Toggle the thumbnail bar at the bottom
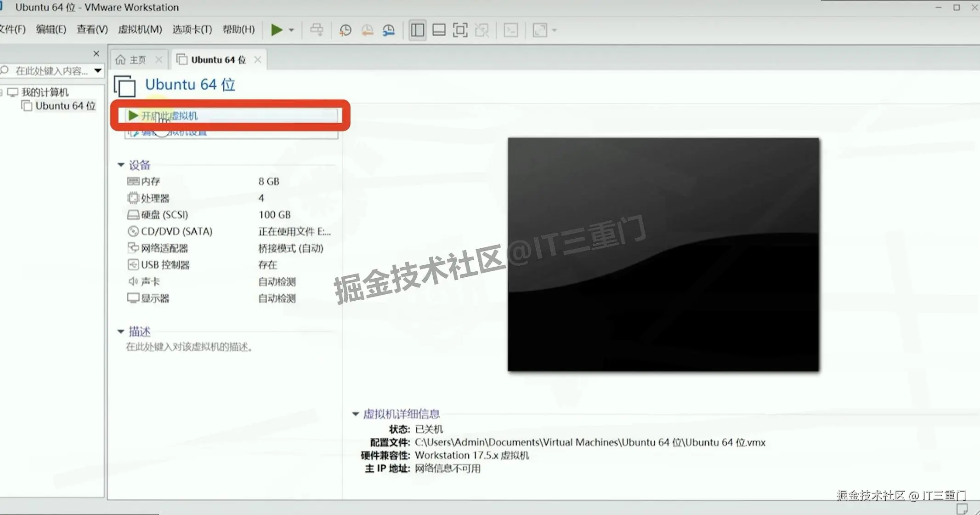This screenshot has height=515, width=980. 439,29
